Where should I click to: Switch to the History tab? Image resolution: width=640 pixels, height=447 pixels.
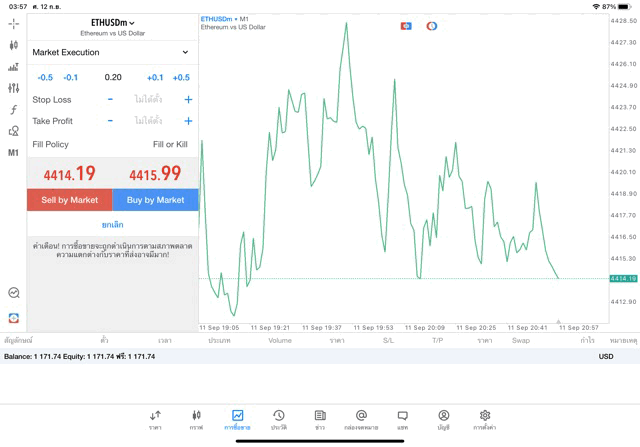pos(278,419)
